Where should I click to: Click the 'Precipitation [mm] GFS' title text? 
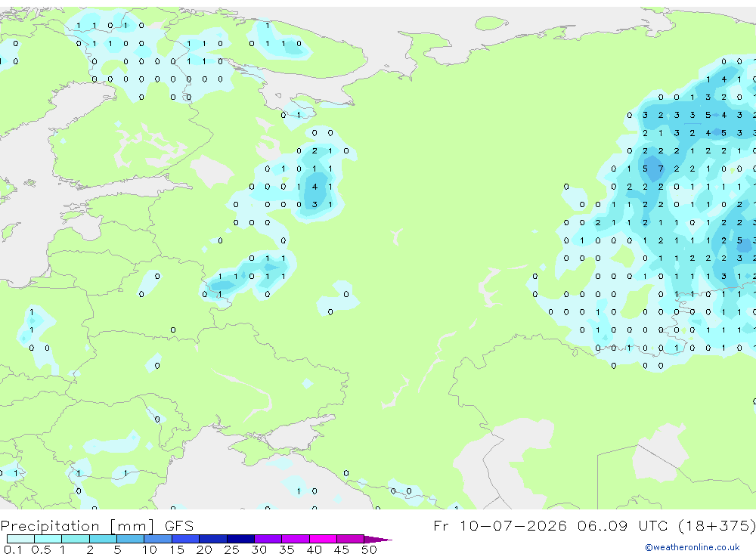97,525
